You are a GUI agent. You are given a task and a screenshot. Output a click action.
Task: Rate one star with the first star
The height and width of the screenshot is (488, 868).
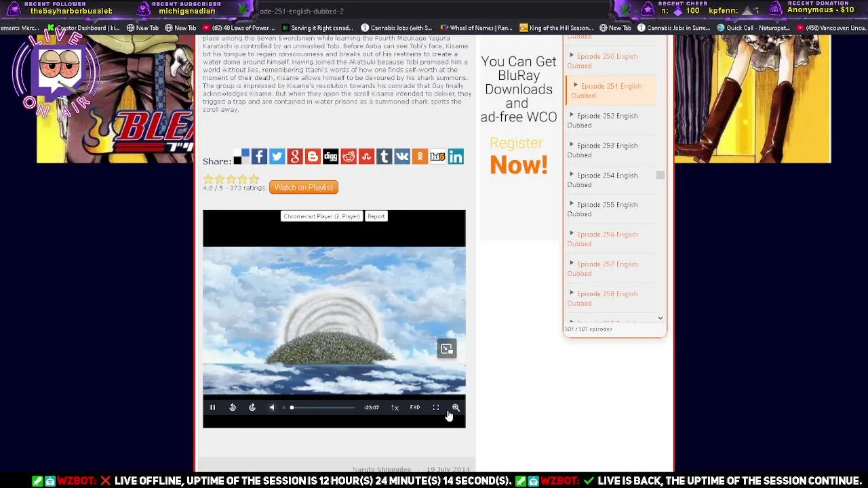click(208, 179)
